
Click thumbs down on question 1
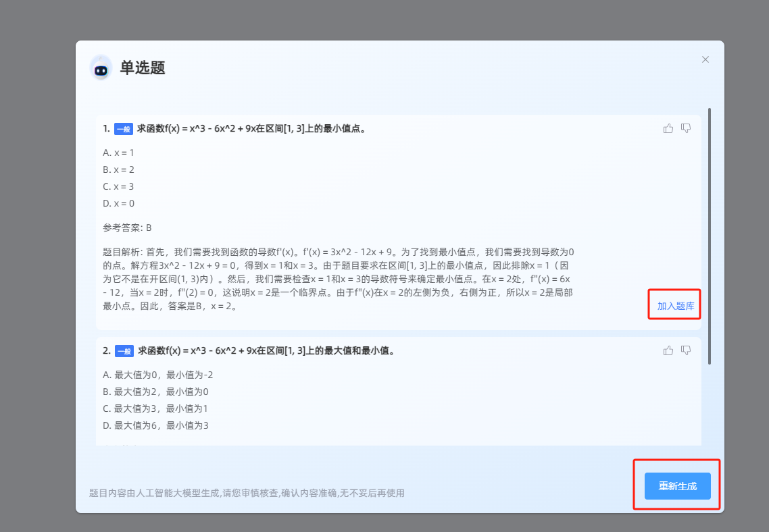(686, 128)
